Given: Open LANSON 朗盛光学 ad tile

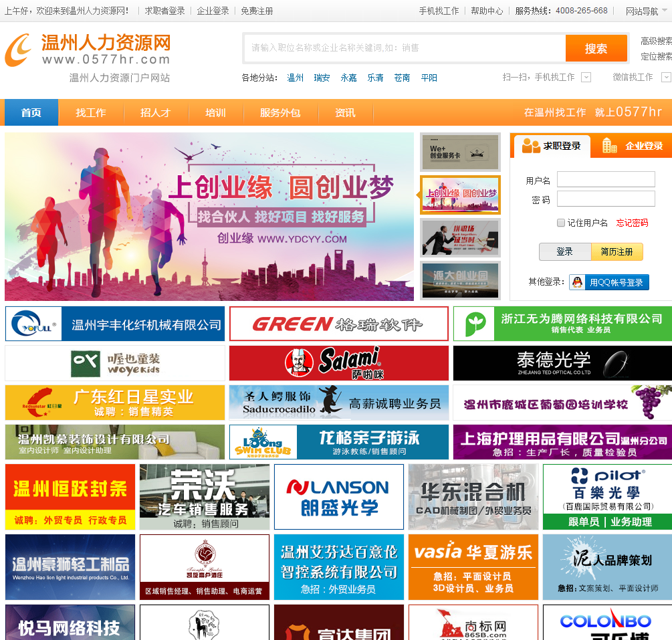Looking at the screenshot, I should tap(339, 497).
